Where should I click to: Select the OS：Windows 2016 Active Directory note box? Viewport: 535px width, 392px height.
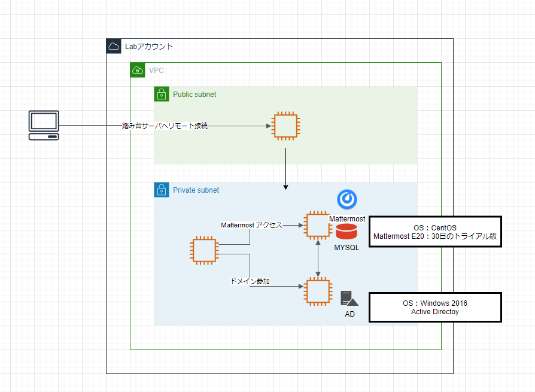point(435,308)
